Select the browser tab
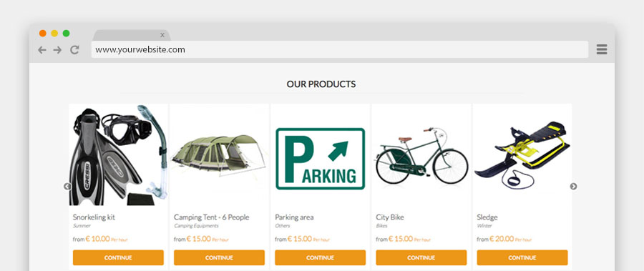Image resolution: width=644 pixels, height=271 pixels. point(131,35)
